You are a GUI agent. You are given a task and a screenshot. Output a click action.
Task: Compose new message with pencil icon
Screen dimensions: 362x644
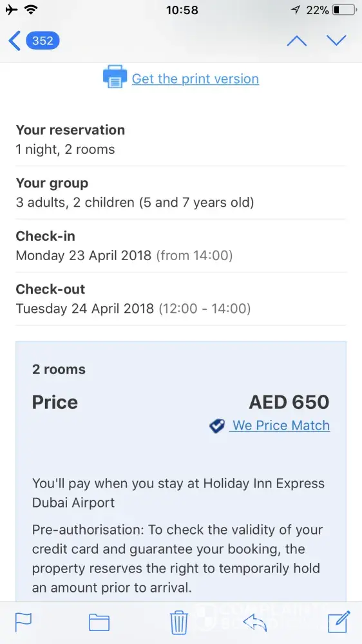339,622
